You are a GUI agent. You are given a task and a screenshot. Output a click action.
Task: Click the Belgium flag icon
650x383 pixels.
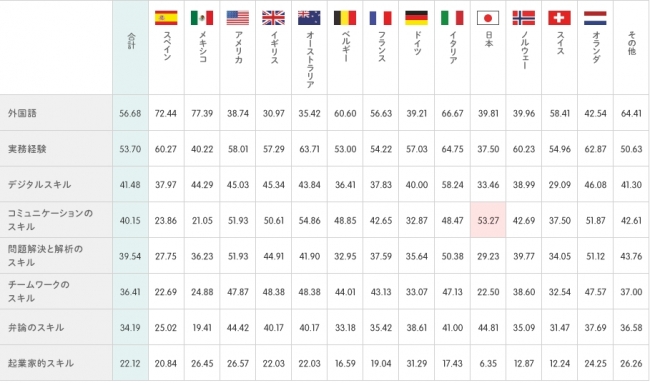(x=345, y=18)
